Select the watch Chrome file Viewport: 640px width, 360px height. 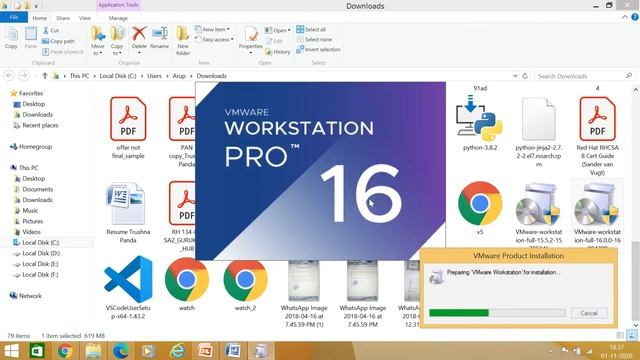pos(187,284)
